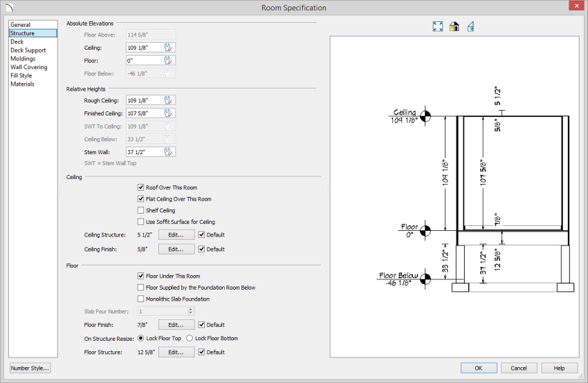Click Edit for Floor Structure
Viewport: 588px width, 383px height.
pos(176,352)
